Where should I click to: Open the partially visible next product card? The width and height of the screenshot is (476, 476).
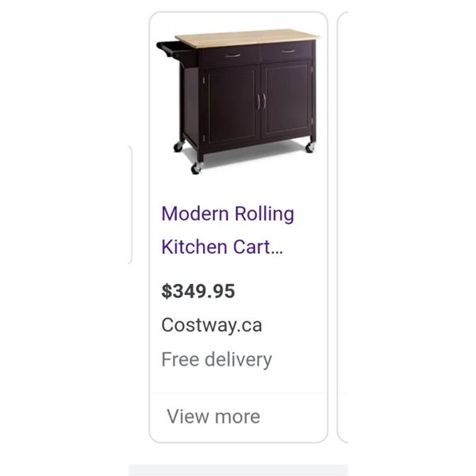[x=343, y=227]
